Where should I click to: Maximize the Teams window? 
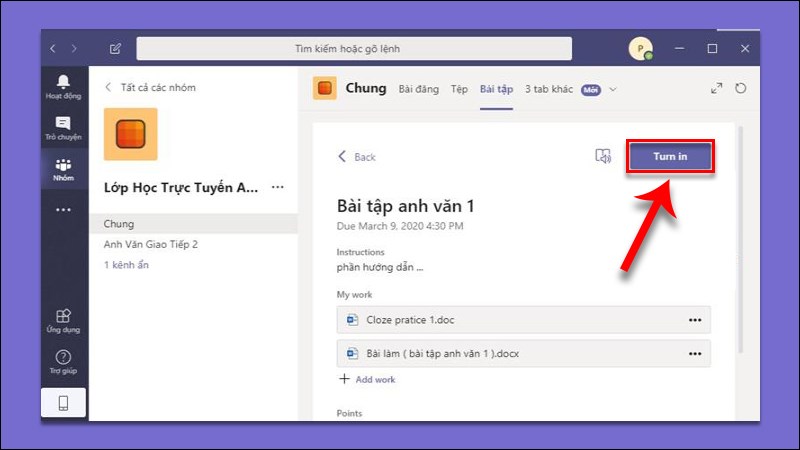(712, 48)
